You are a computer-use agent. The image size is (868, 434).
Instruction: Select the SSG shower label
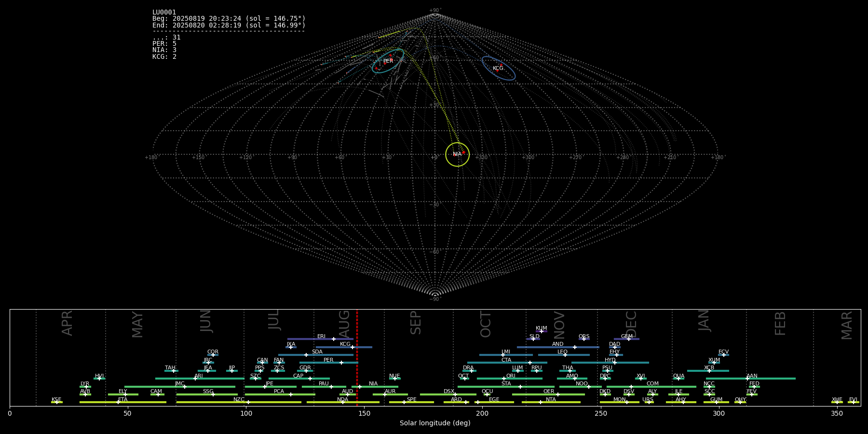pyautogui.click(x=208, y=392)
